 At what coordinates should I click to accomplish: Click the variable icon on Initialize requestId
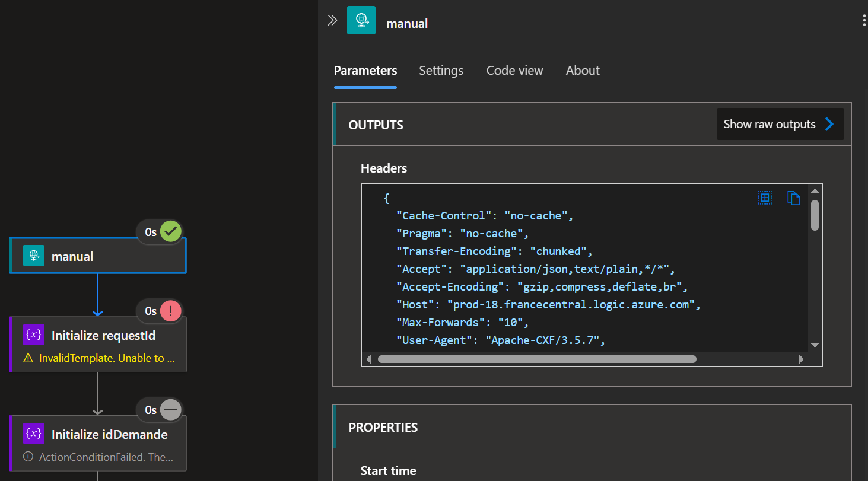tap(34, 335)
